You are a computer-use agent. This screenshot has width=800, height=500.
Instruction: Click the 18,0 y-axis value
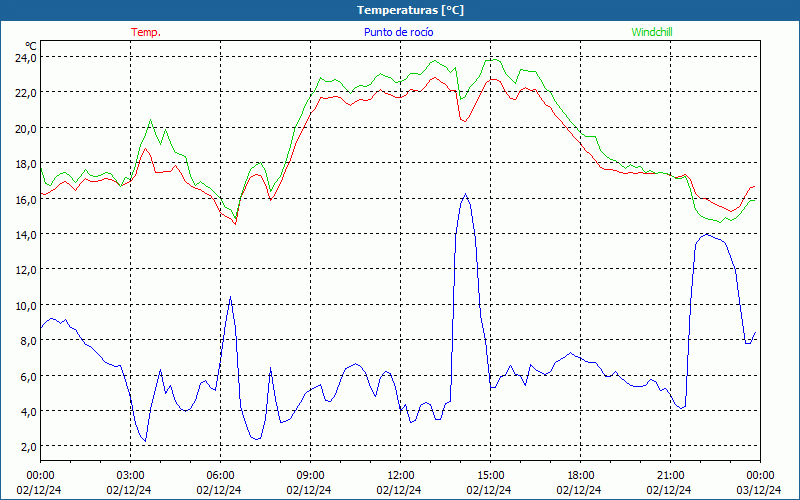(x=26, y=164)
